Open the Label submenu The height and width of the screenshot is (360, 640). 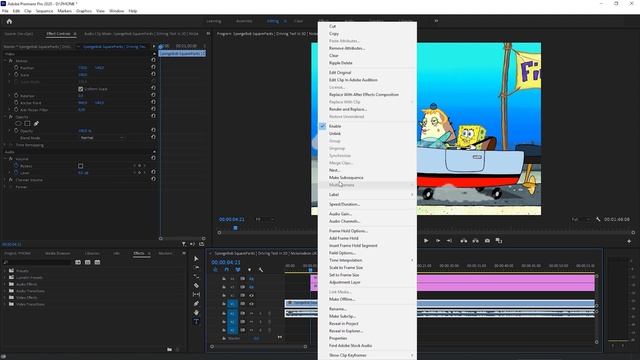pyautogui.click(x=367, y=195)
